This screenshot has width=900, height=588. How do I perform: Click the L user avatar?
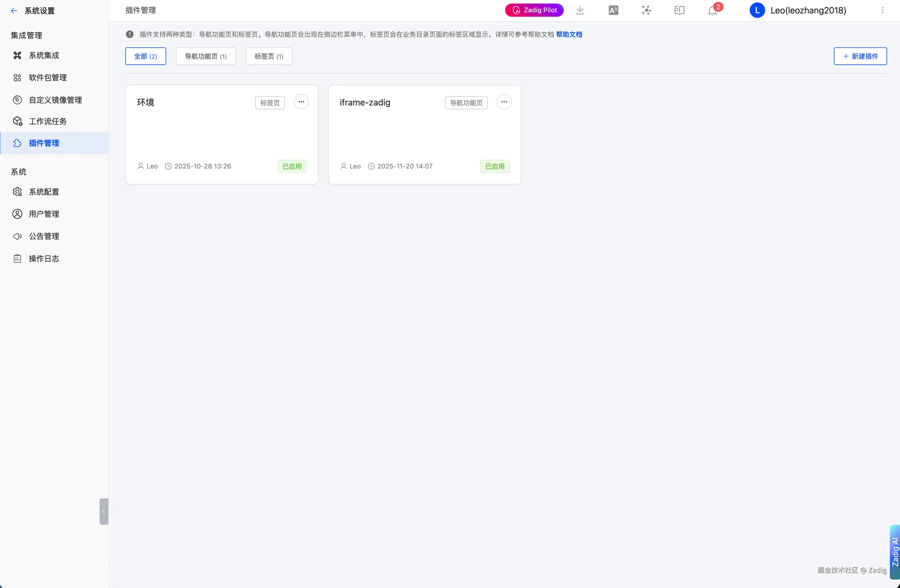[757, 10]
